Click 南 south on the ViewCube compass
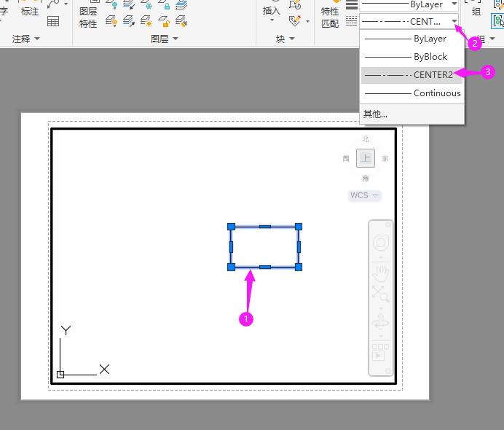Viewport: 504px width, 430px height. click(366, 178)
